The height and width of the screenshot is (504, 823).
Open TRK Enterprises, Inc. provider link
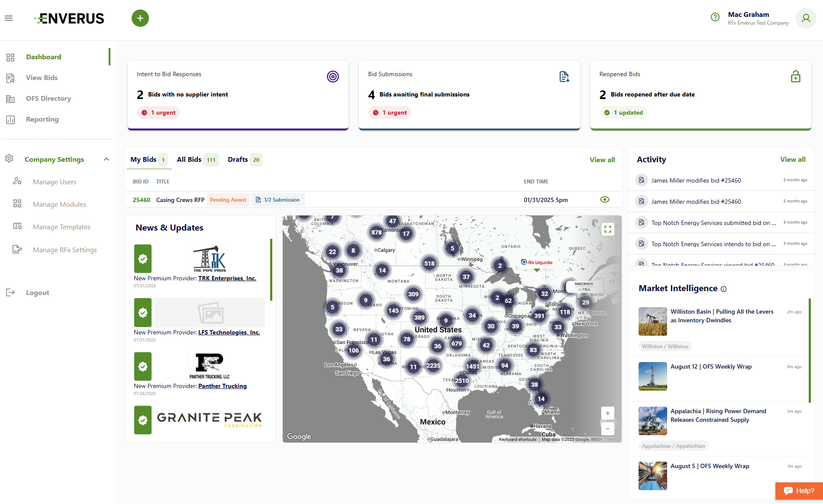point(227,278)
